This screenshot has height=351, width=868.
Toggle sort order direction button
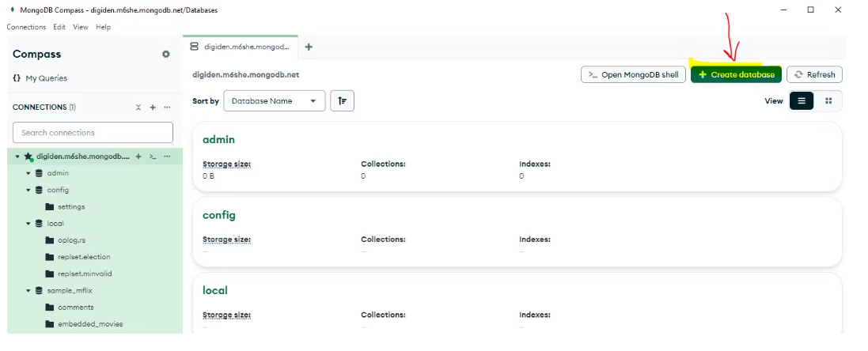click(342, 101)
